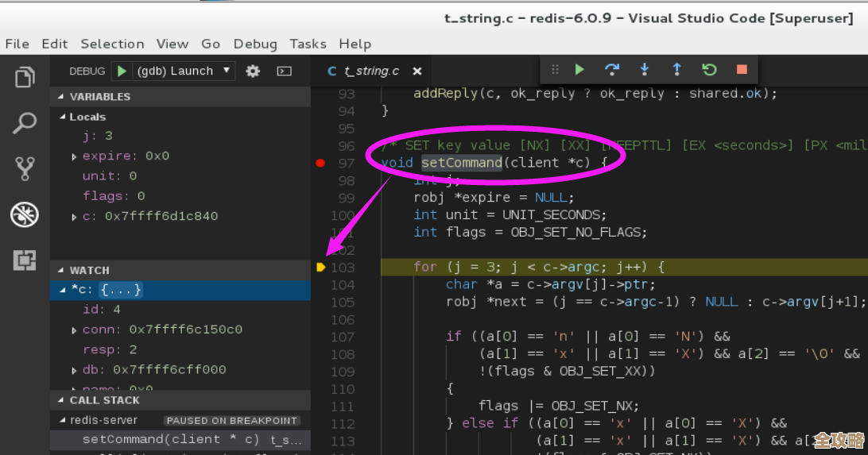
Task: Open the Debug Console button
Action: (284, 71)
